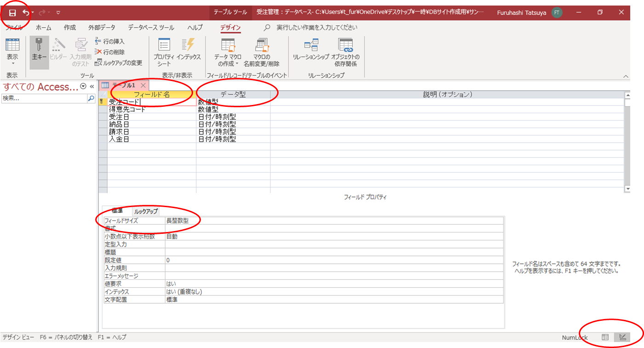
Task: Collapse the navigation pane with the chevron
Action: [x=91, y=87]
